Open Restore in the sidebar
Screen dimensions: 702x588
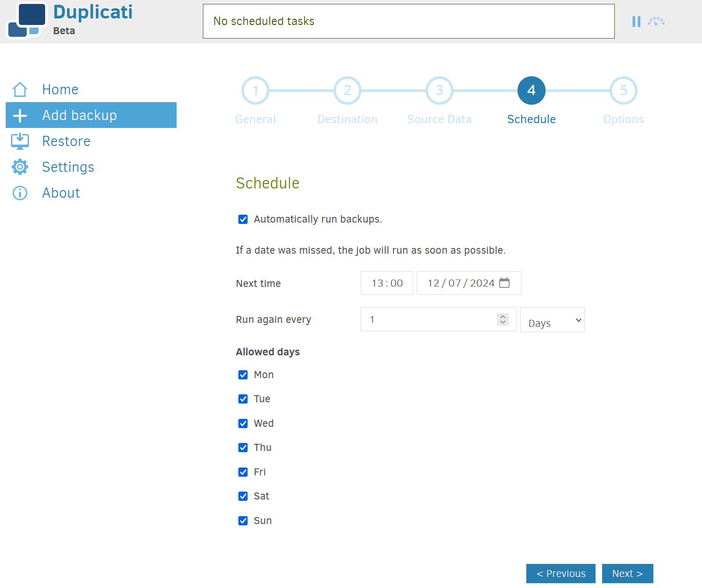coord(66,141)
